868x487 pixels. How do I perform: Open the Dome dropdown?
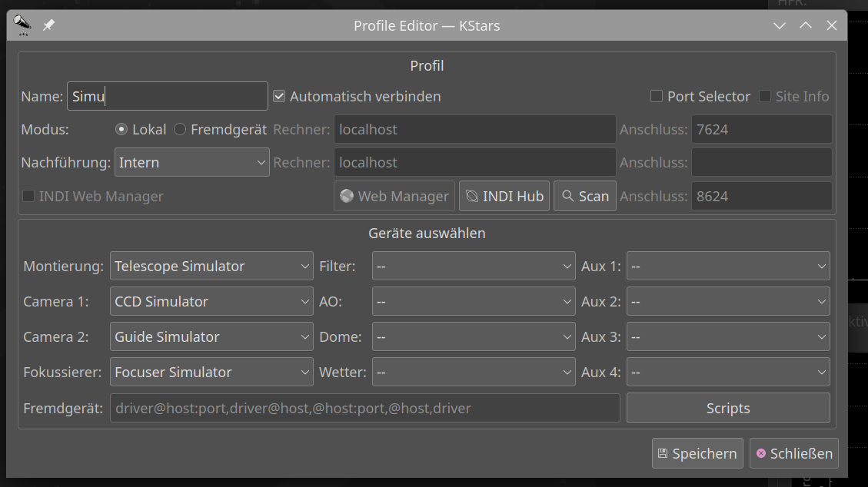coord(474,336)
